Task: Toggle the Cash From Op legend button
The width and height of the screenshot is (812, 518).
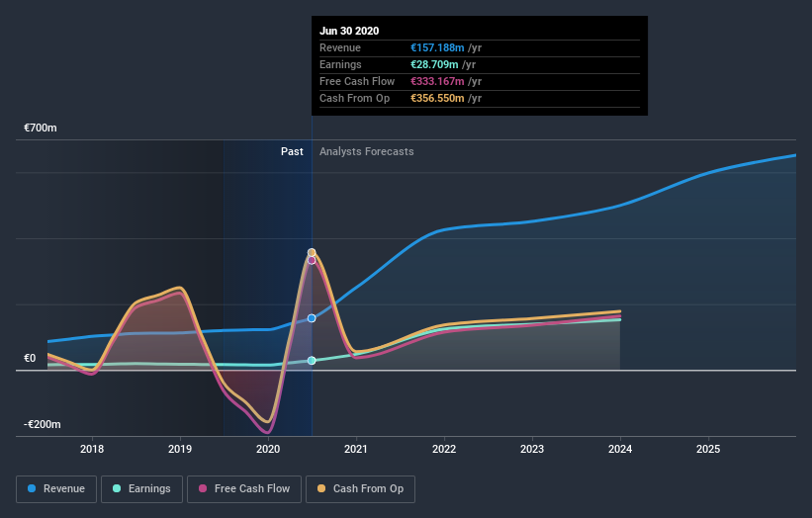Action: (x=360, y=489)
